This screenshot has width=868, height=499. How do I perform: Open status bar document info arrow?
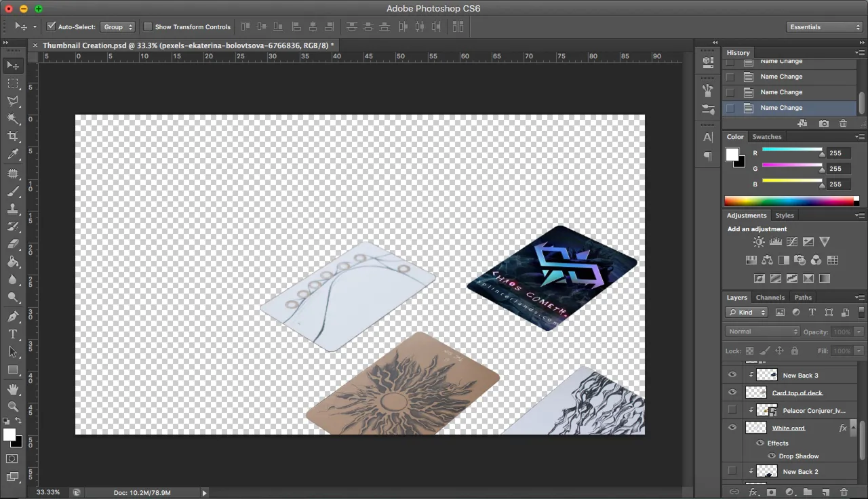(204, 493)
